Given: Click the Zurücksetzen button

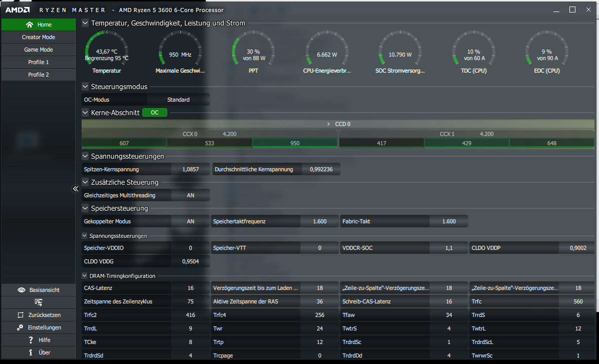Looking at the screenshot, I should click(x=38, y=315).
